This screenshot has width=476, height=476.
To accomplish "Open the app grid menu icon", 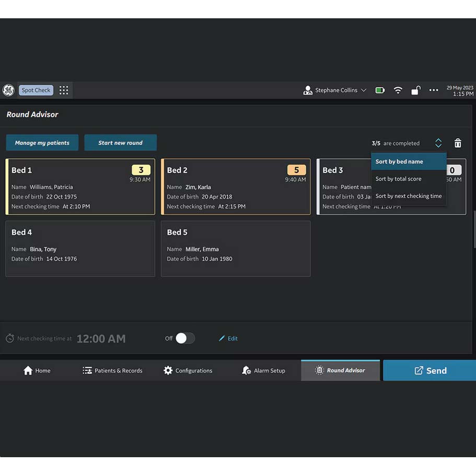I will pos(64,90).
